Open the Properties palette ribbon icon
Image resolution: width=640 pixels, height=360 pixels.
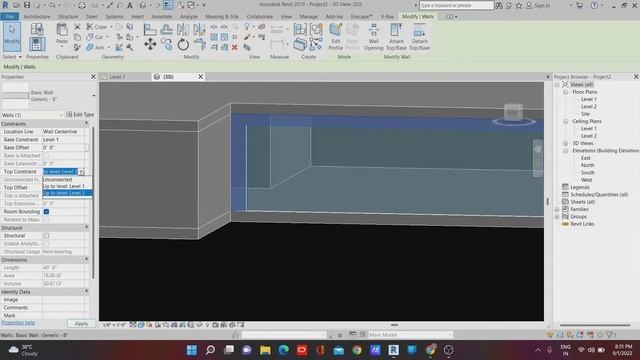pyautogui.click(x=37, y=44)
